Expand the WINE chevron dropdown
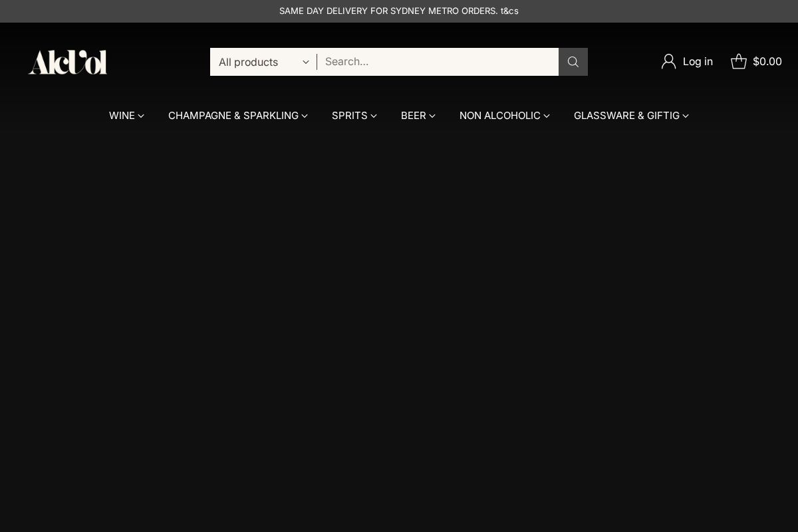The width and height of the screenshot is (798, 532). [x=141, y=116]
